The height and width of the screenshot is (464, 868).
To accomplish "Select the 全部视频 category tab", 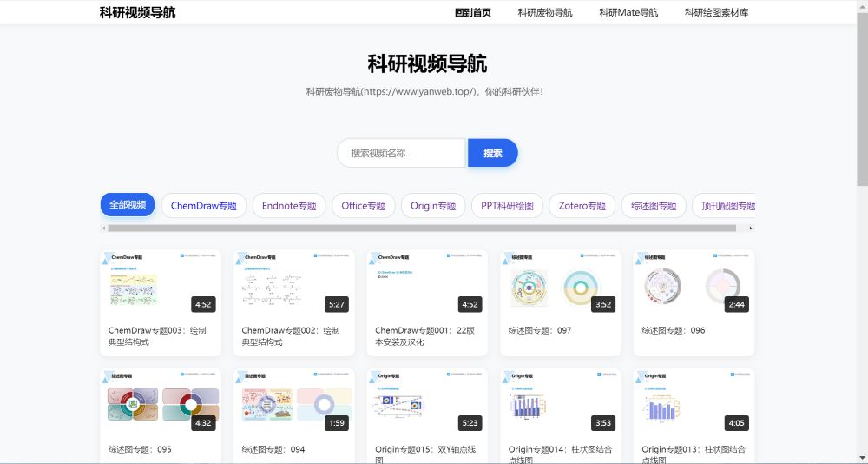I will 128,206.
